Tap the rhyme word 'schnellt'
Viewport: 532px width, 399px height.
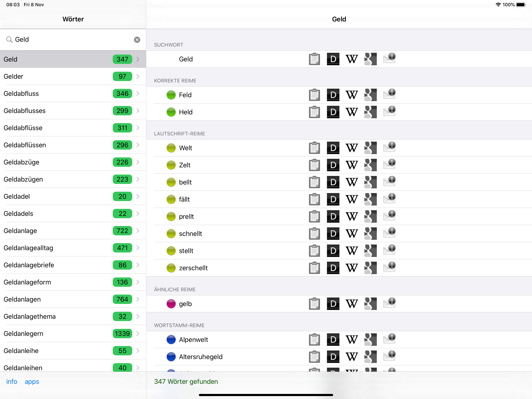pyautogui.click(x=190, y=234)
